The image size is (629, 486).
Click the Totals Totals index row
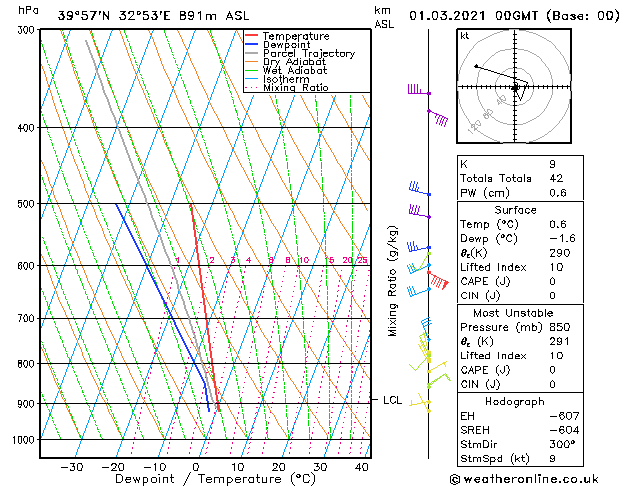520,178
